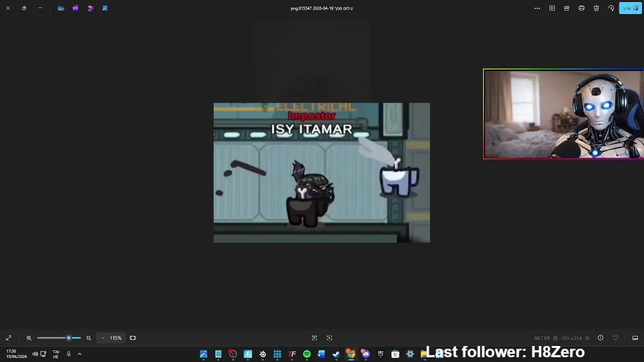Image resolution: width=644 pixels, height=362 pixels.
Task: Click the robot webcam overlay
Action: (563, 114)
